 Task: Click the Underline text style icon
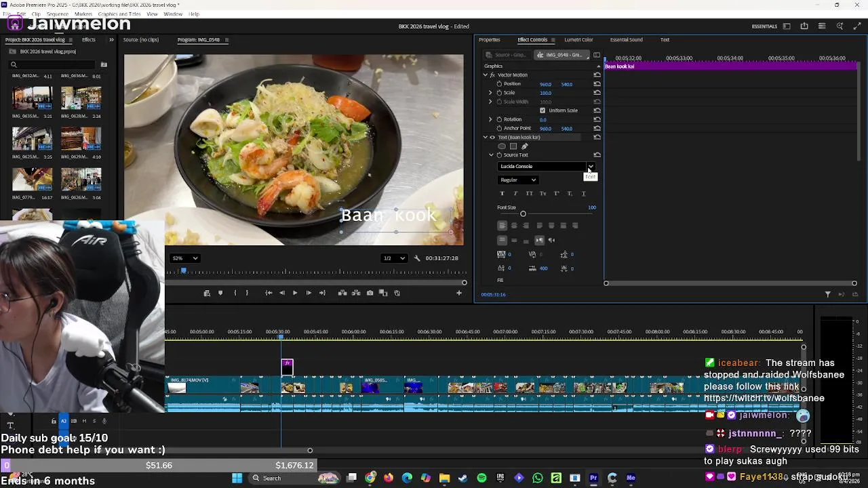583,194
